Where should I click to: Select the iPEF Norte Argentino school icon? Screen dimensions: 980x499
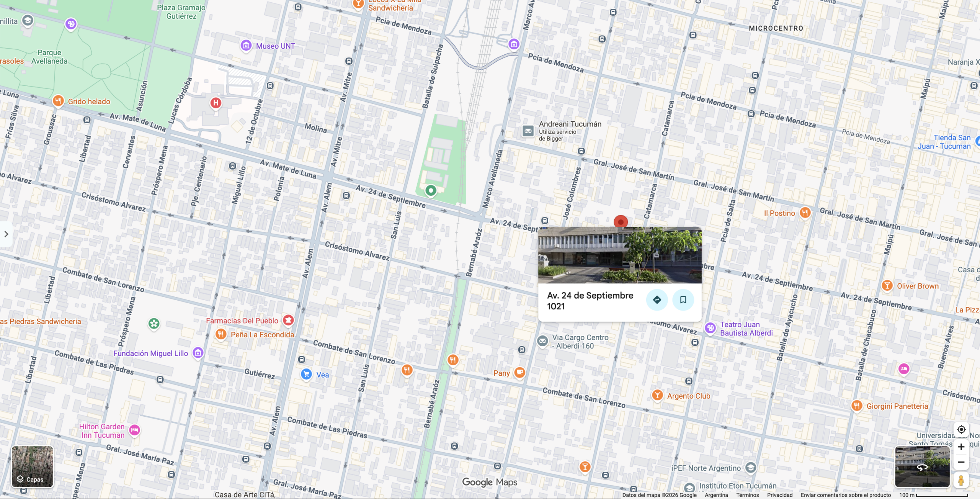point(750,468)
